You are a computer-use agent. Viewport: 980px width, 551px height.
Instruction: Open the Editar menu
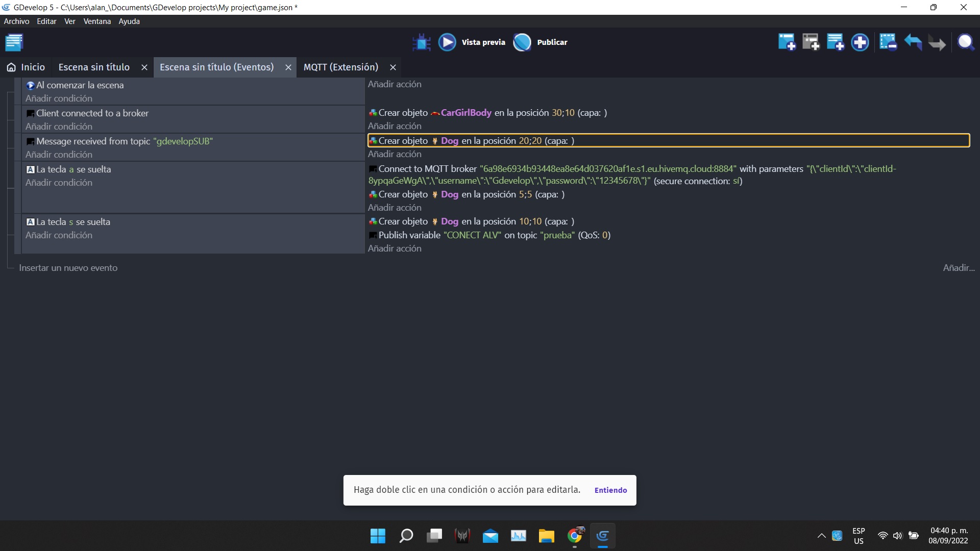(x=46, y=21)
